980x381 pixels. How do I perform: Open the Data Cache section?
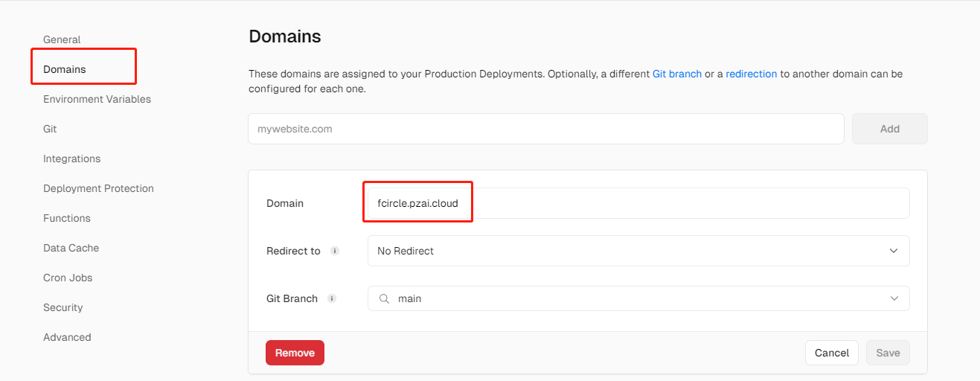[x=71, y=248]
